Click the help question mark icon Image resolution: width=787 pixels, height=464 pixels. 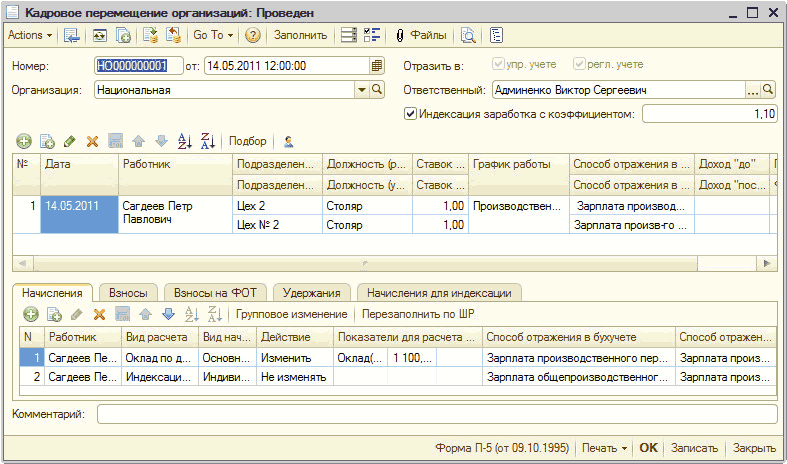[253, 35]
